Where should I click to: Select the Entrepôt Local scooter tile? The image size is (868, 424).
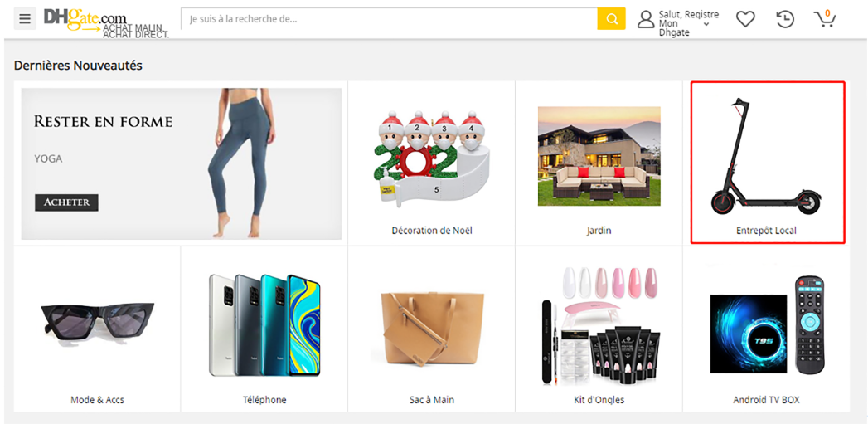pyautogui.click(x=767, y=163)
